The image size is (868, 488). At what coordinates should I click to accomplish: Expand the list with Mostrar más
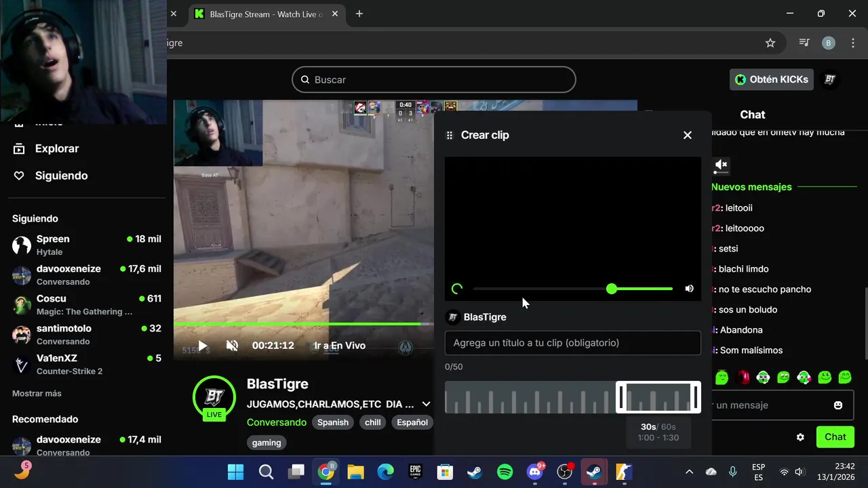[37, 393]
